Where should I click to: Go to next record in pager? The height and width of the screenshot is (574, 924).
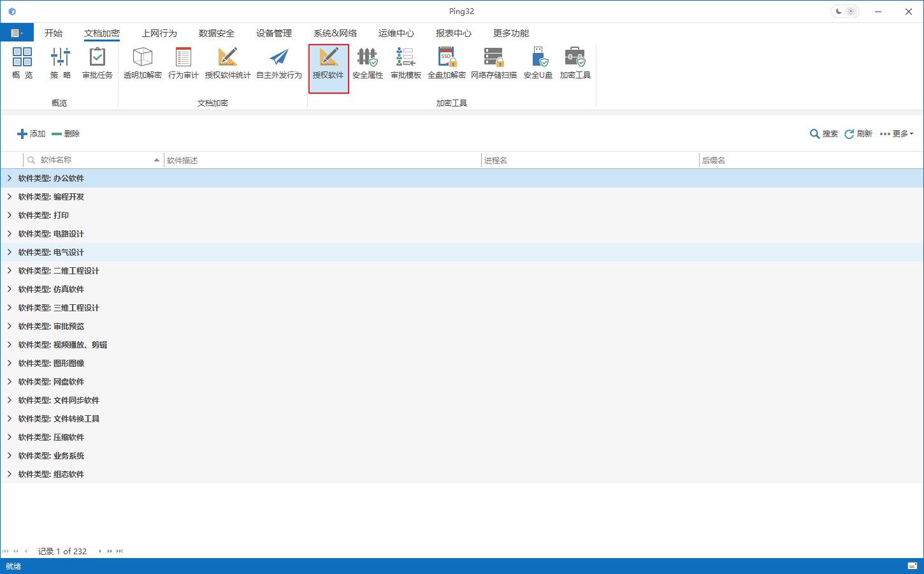point(100,551)
